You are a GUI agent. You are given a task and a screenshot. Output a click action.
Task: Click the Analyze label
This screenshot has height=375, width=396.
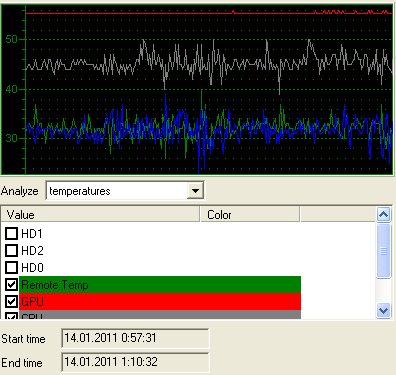(20, 191)
